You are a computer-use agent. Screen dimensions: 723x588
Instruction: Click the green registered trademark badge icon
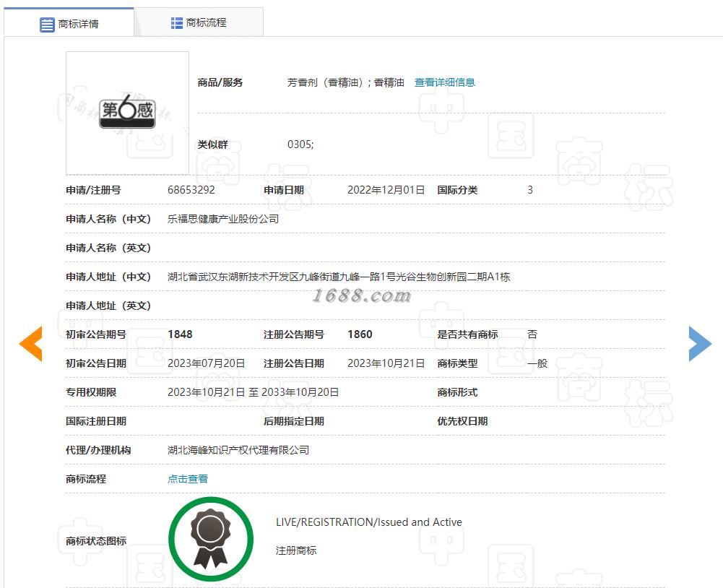pyautogui.click(x=211, y=539)
